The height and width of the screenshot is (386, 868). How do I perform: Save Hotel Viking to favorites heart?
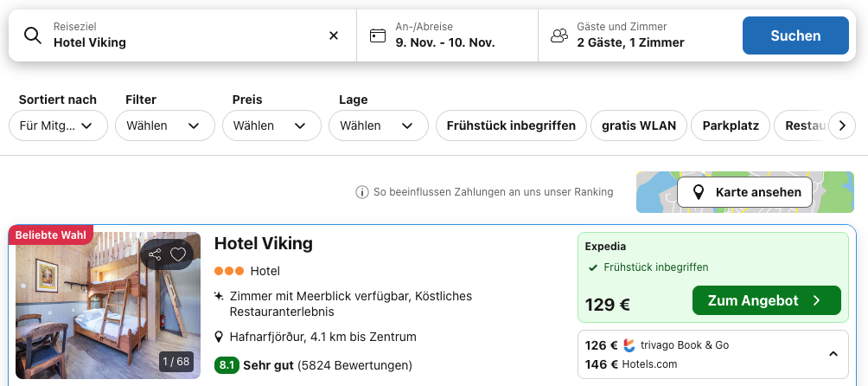coord(178,254)
